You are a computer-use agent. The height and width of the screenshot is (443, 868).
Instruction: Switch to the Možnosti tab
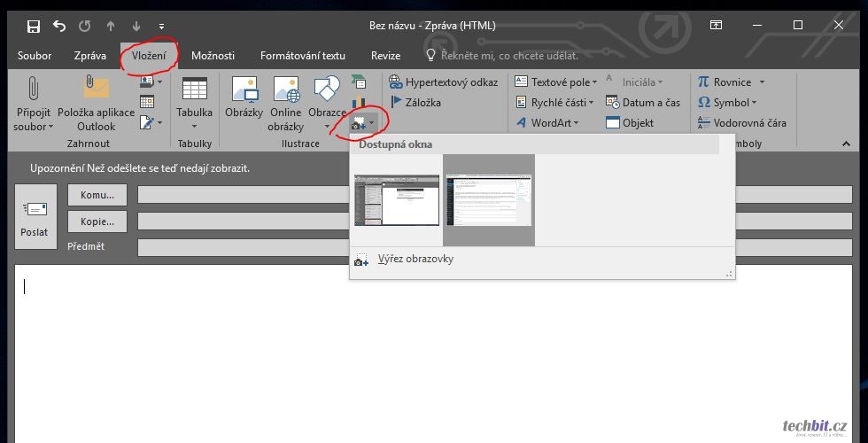coord(213,56)
